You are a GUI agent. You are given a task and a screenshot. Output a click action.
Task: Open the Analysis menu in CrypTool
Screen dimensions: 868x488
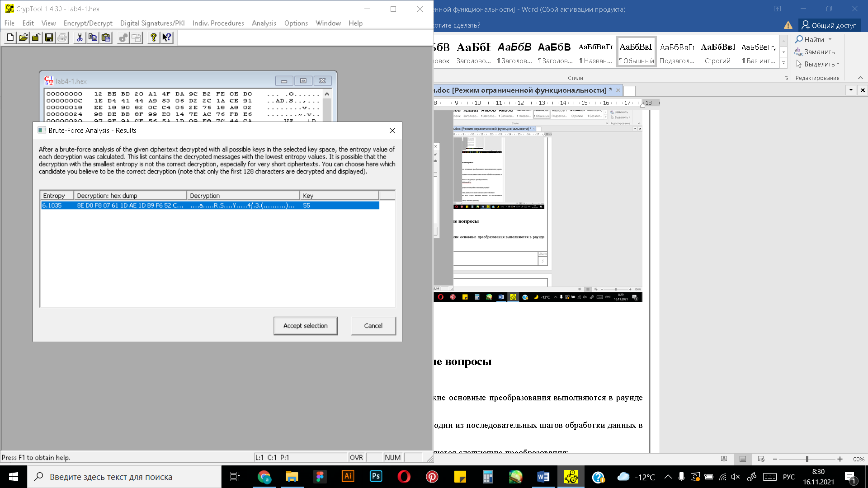(x=264, y=23)
